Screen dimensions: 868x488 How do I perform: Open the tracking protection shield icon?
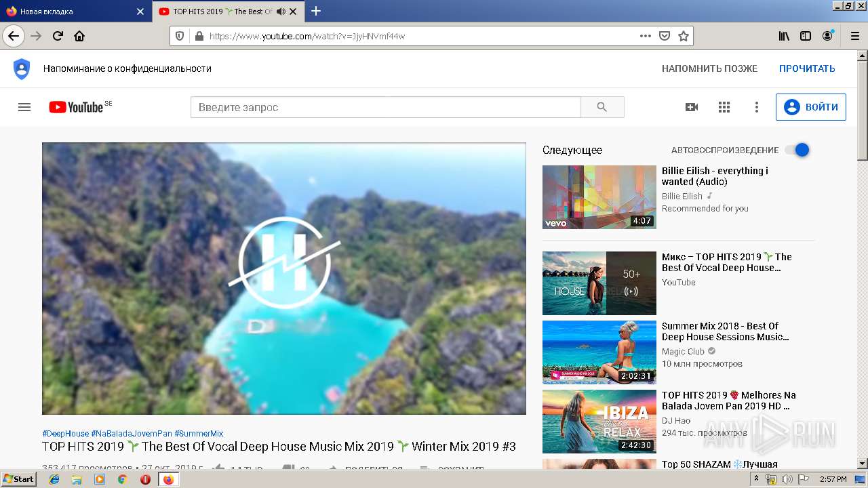tap(180, 36)
